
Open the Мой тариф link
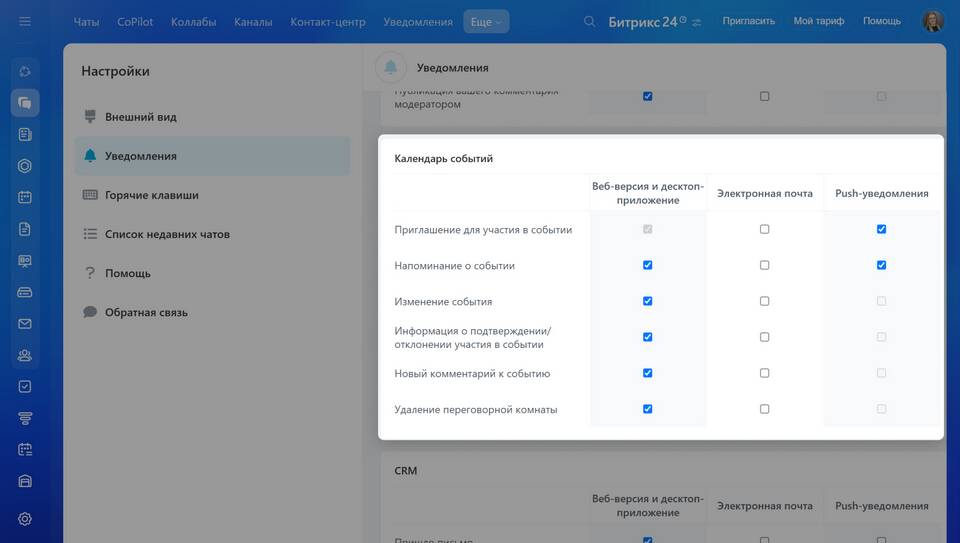[818, 21]
